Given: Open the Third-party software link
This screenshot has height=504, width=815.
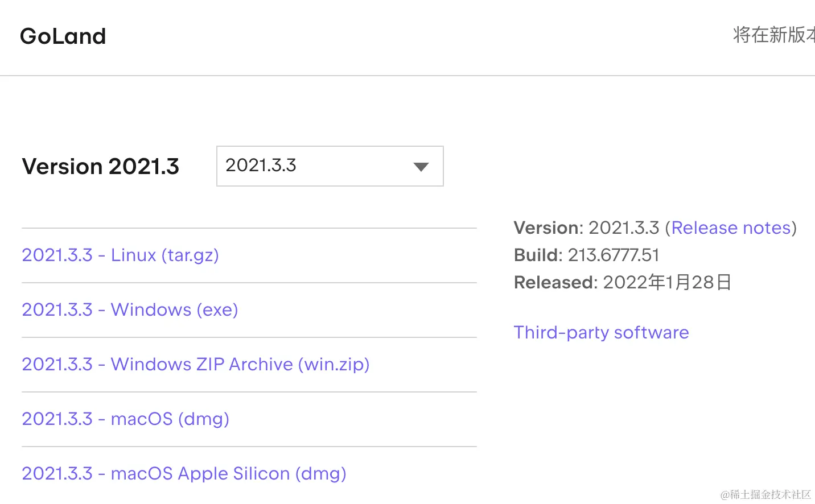Looking at the screenshot, I should 601,332.
